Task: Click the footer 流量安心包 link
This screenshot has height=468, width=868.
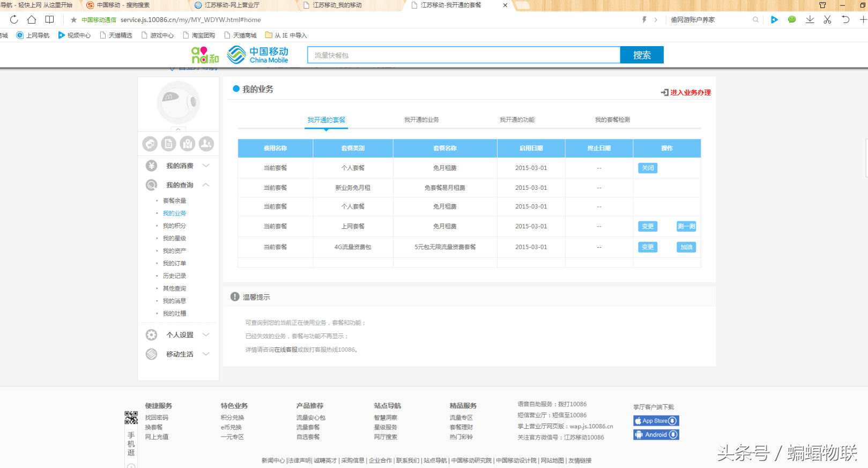Action: (311, 418)
